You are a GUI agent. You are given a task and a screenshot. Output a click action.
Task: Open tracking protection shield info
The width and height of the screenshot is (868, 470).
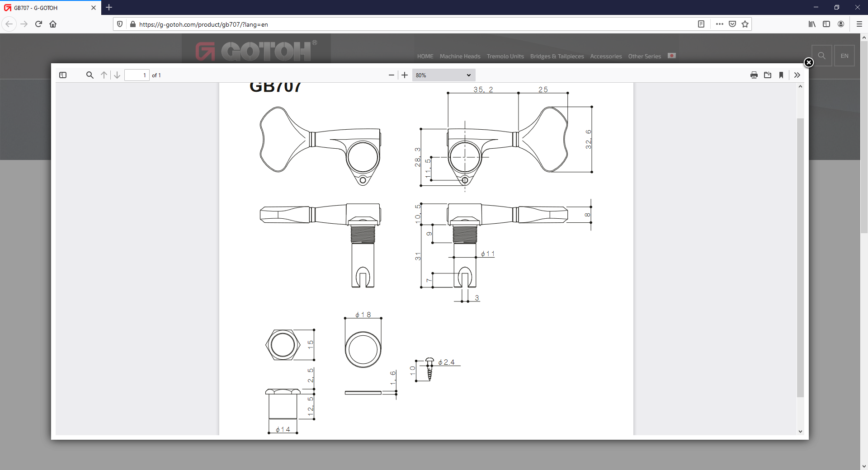(120, 24)
